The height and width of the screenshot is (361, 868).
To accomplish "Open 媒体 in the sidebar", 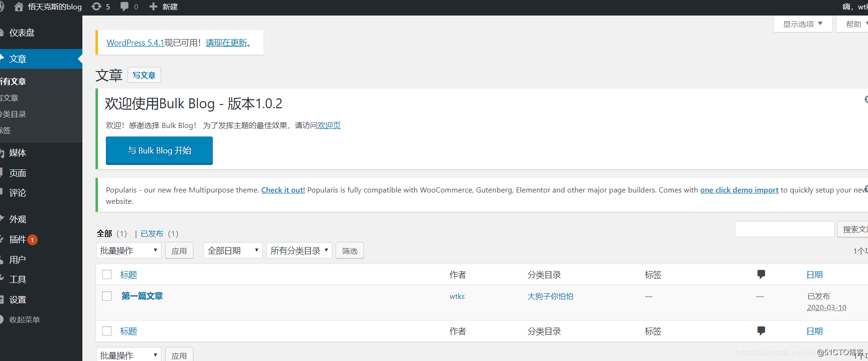I will coord(17,152).
